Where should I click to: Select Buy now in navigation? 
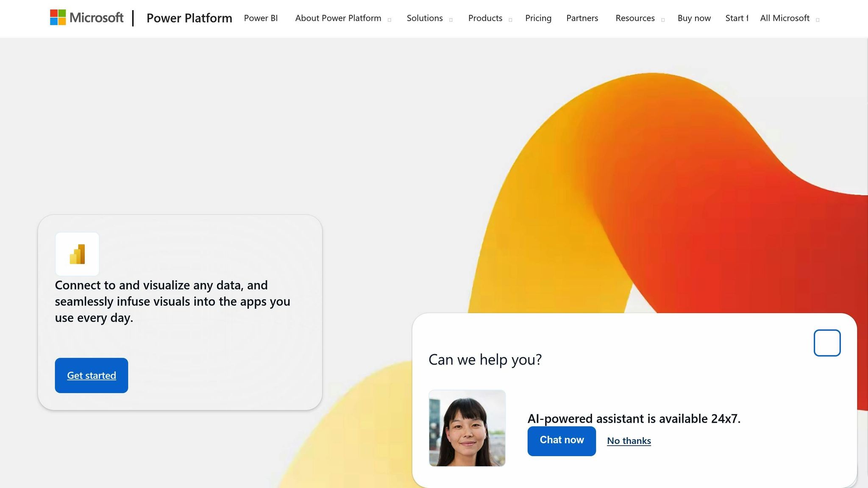(694, 18)
